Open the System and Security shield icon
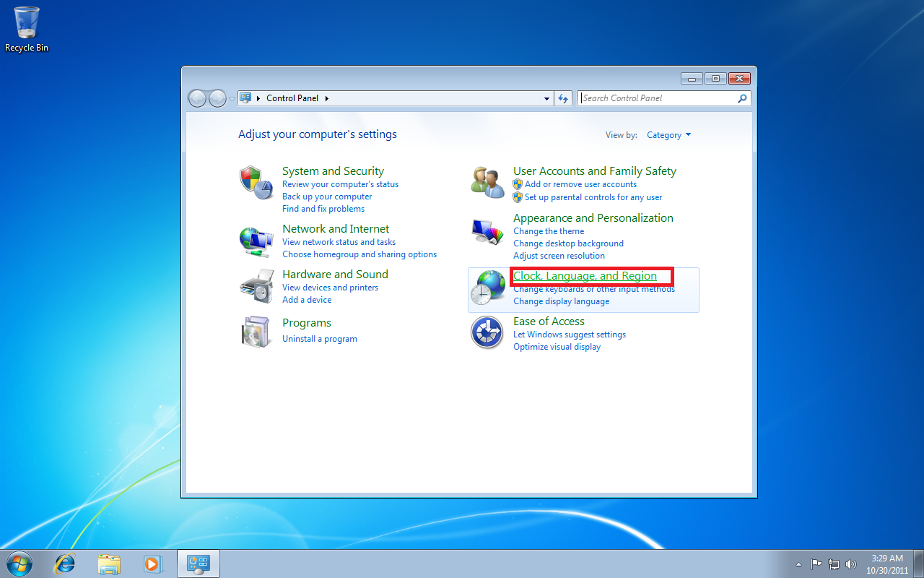The height and width of the screenshot is (578, 924). [x=256, y=183]
